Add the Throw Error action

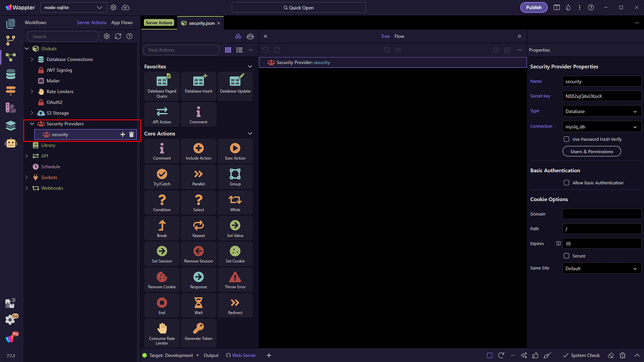[235, 280]
